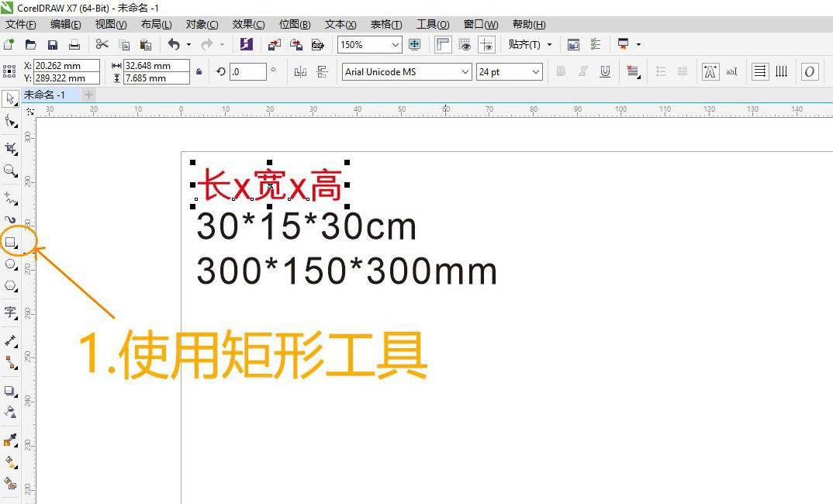The height and width of the screenshot is (504, 833).
Task: Select the Text tool
Action: (x=12, y=312)
